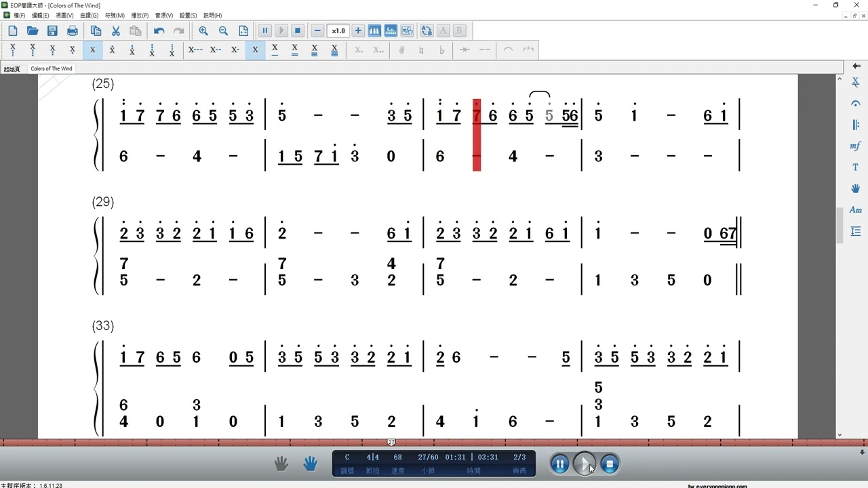
Task: Select dotted half note X-- duration
Action: point(216,50)
